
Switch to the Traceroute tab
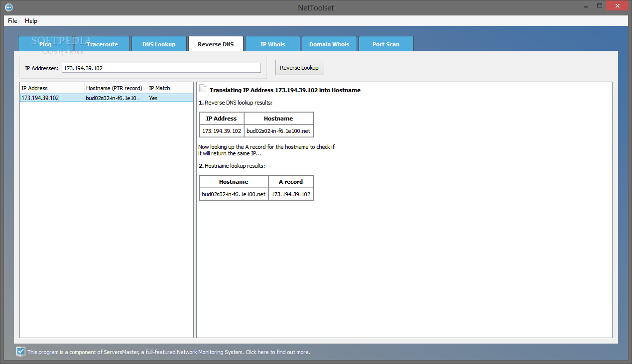(x=102, y=44)
